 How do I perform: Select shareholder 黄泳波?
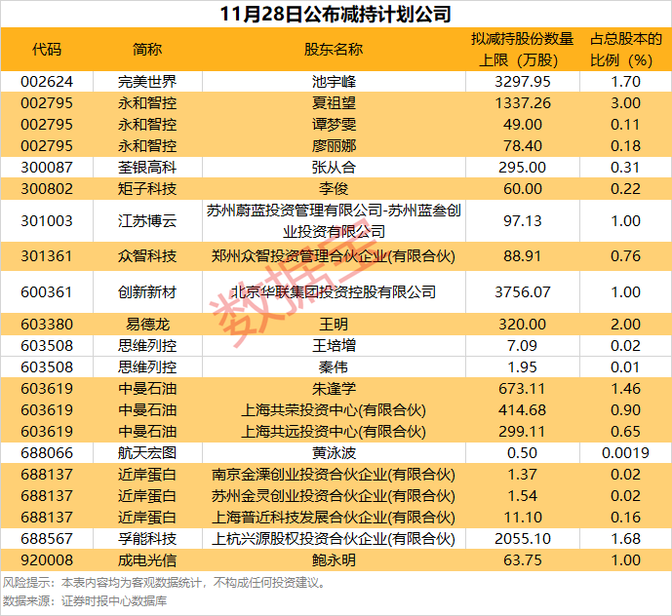[x=334, y=452]
